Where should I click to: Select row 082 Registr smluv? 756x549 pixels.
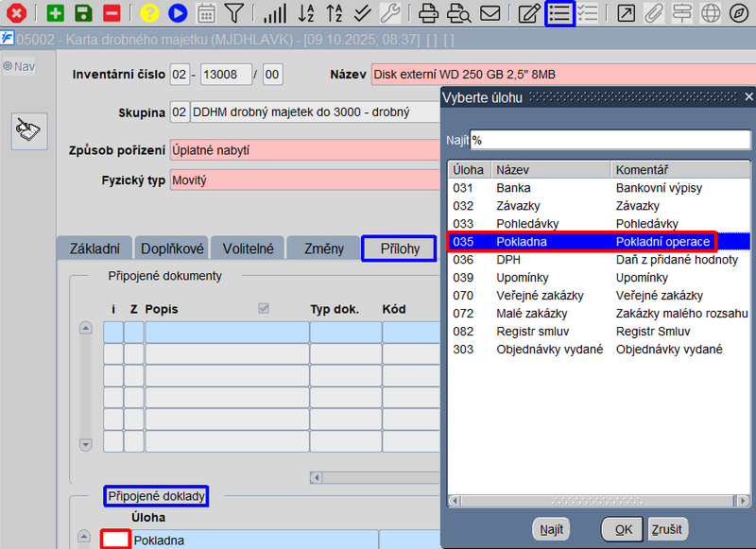tap(599, 332)
